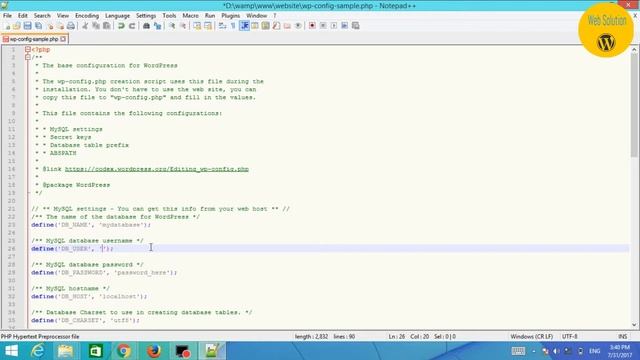Close the wp-config-sample.php tab

[63, 39]
